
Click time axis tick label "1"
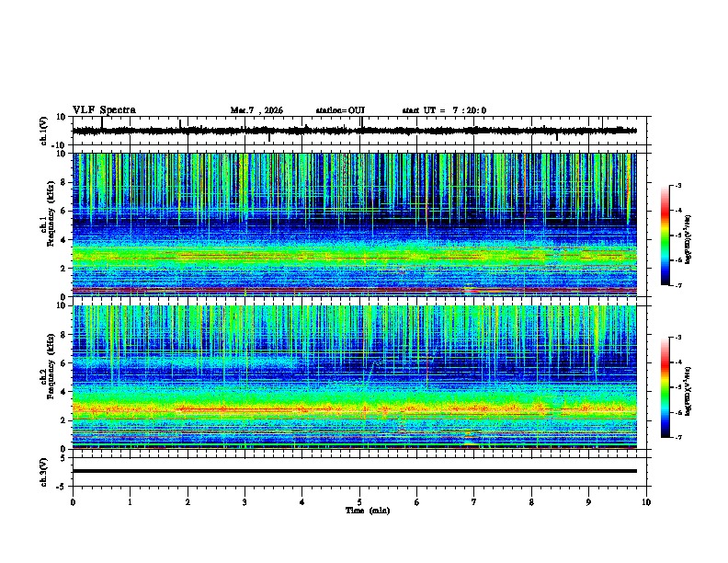[130, 502]
